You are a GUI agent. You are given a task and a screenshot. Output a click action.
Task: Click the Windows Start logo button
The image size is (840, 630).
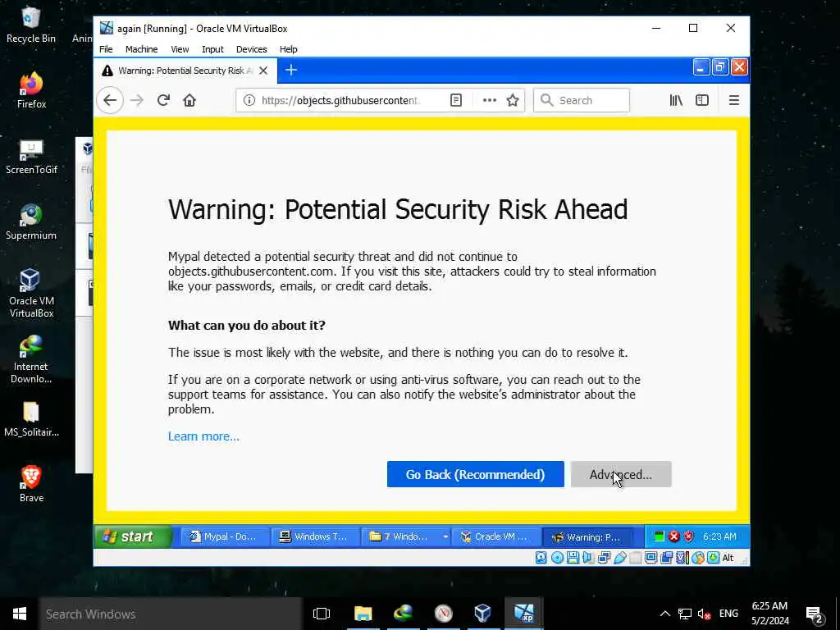pos(20,614)
